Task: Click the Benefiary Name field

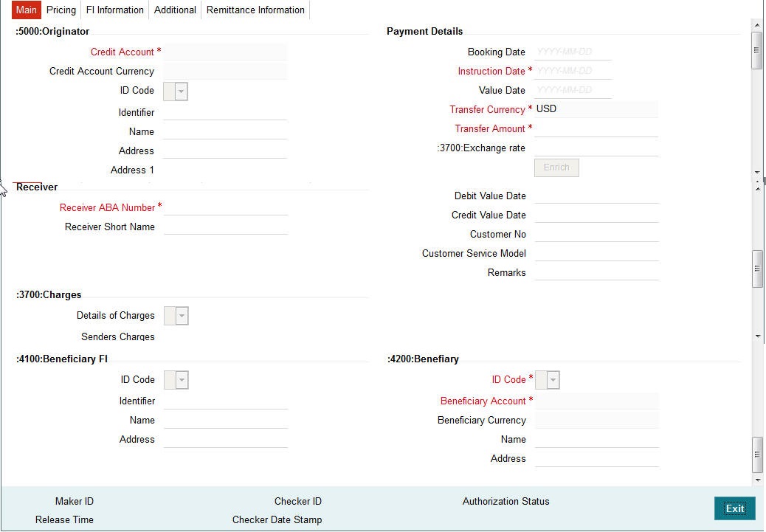Action: click(596, 440)
